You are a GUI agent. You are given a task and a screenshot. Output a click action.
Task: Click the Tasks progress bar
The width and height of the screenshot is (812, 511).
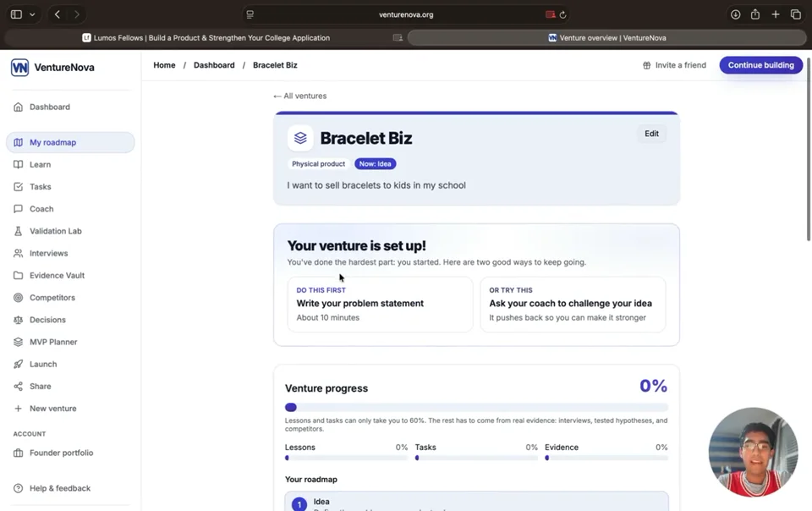476,458
